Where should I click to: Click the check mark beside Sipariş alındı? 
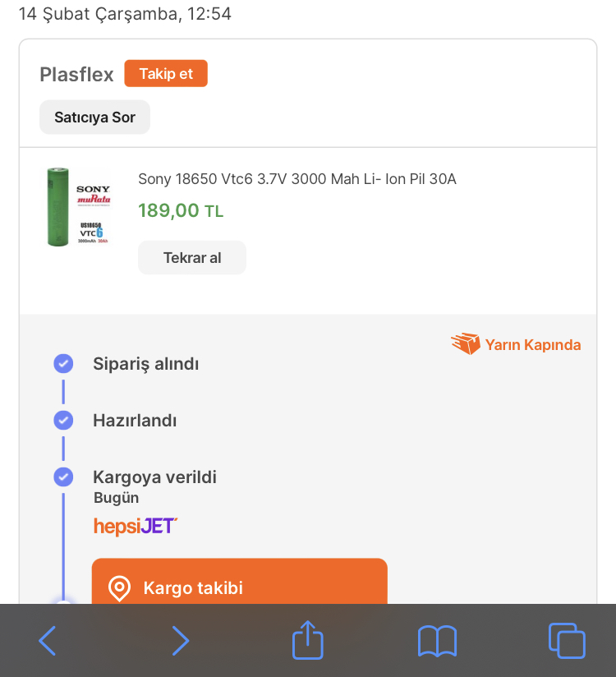coord(63,364)
